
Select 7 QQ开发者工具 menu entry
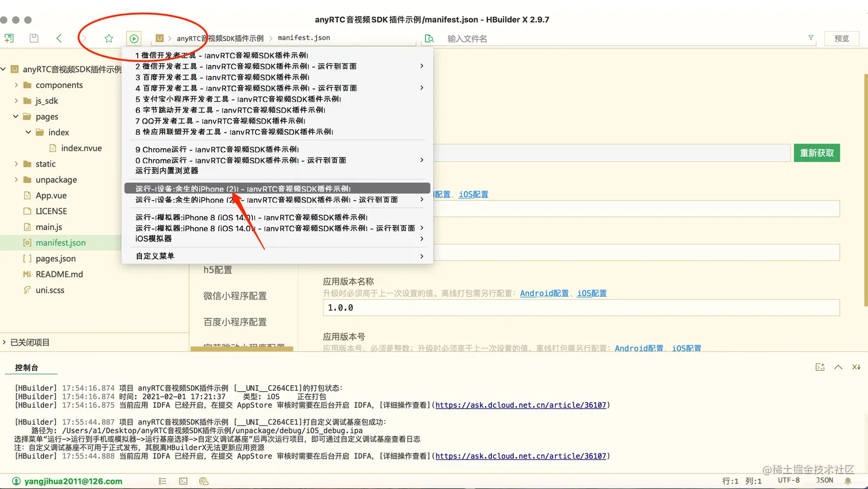click(x=278, y=121)
